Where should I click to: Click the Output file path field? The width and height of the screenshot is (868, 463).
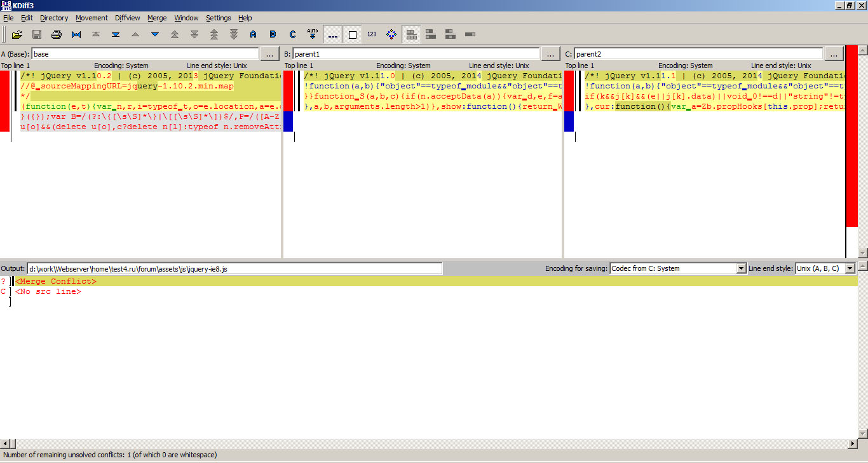click(x=234, y=269)
